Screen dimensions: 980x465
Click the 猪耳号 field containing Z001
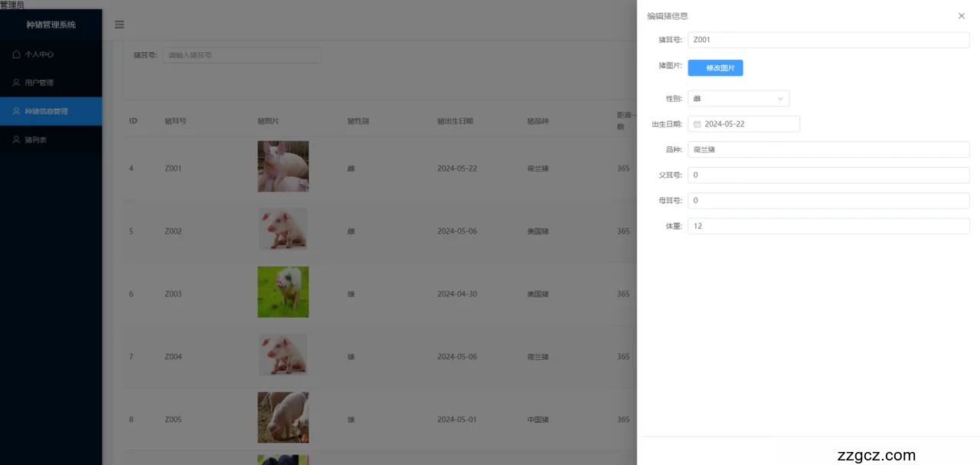coord(828,40)
